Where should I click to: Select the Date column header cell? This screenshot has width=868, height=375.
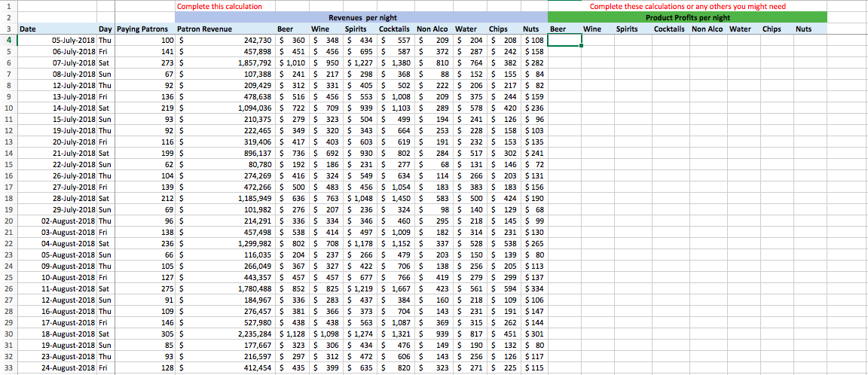coord(57,29)
